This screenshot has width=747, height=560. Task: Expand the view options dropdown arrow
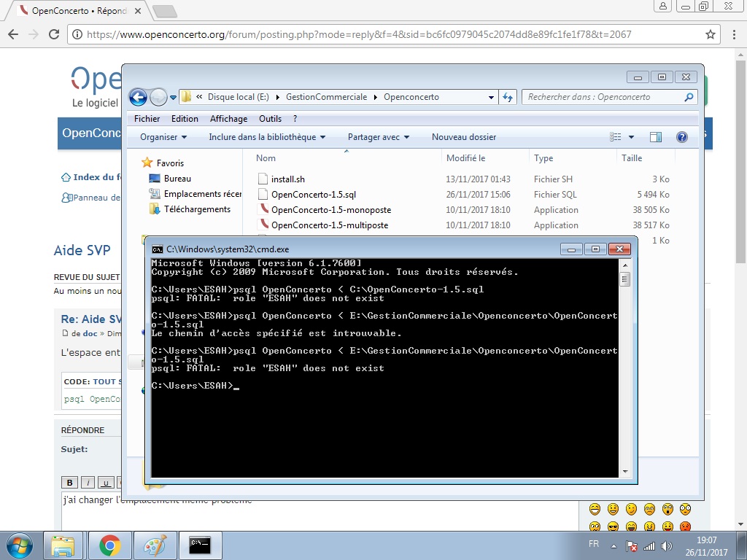(x=631, y=137)
